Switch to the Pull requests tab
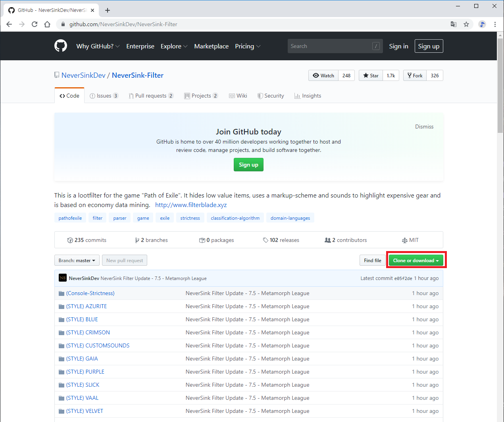 pos(151,96)
